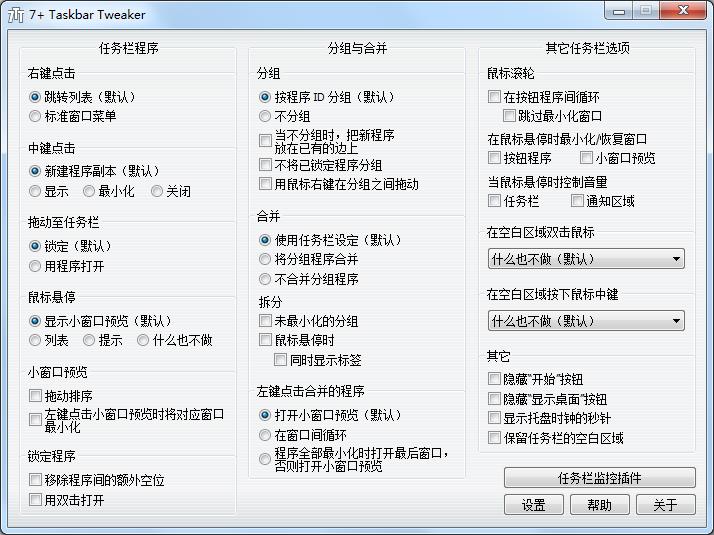Expand 在空白区域按下鼠标中键 dropdown
This screenshot has height=535, width=714.
pyautogui.click(x=586, y=321)
